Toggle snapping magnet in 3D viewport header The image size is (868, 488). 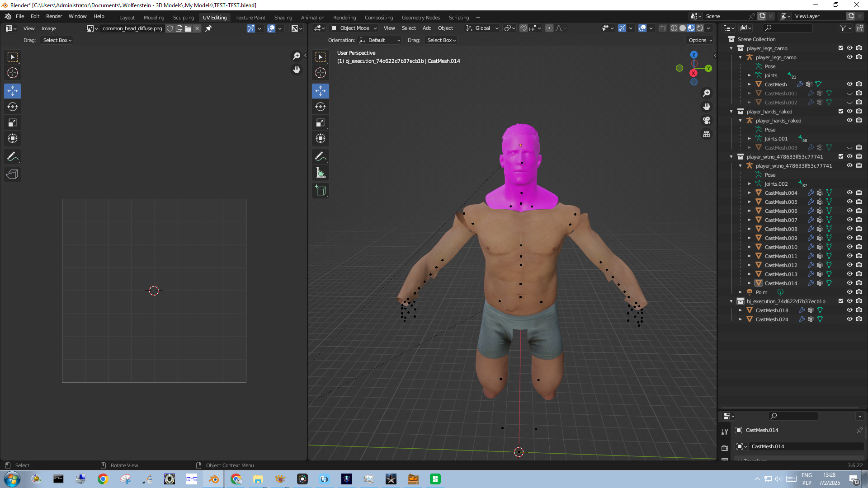pos(523,28)
